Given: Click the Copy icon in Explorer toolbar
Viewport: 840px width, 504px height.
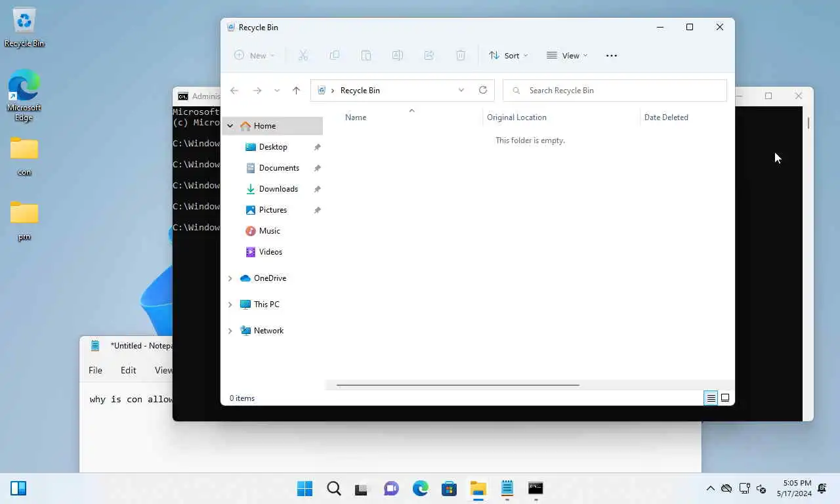Looking at the screenshot, I should 335,56.
